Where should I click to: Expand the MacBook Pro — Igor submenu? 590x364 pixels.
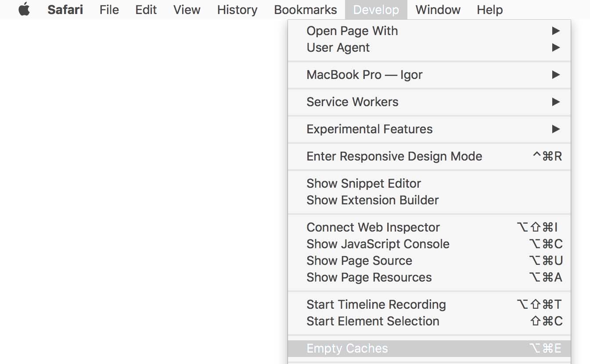point(364,75)
